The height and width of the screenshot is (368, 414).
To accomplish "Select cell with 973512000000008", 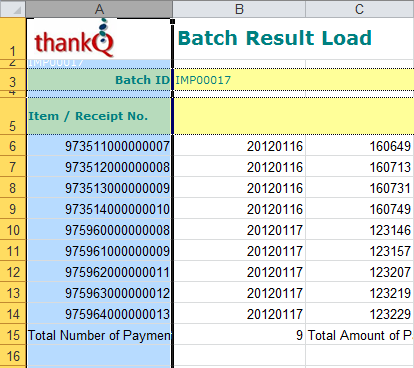I will coord(99,167).
